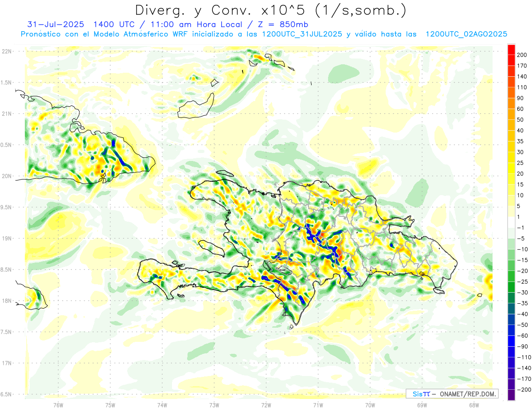532x411 pixels.
Task: Click the positive '170' colorbar value
Action: 522,66
